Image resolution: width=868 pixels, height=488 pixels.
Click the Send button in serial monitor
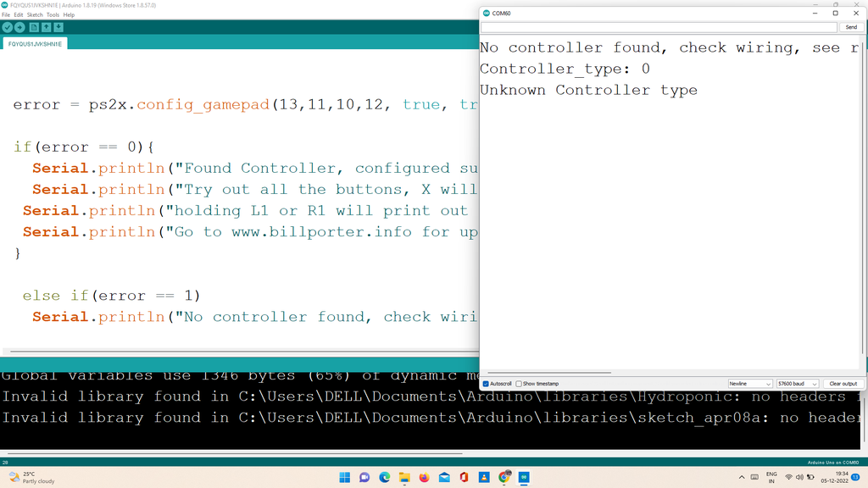[851, 27]
